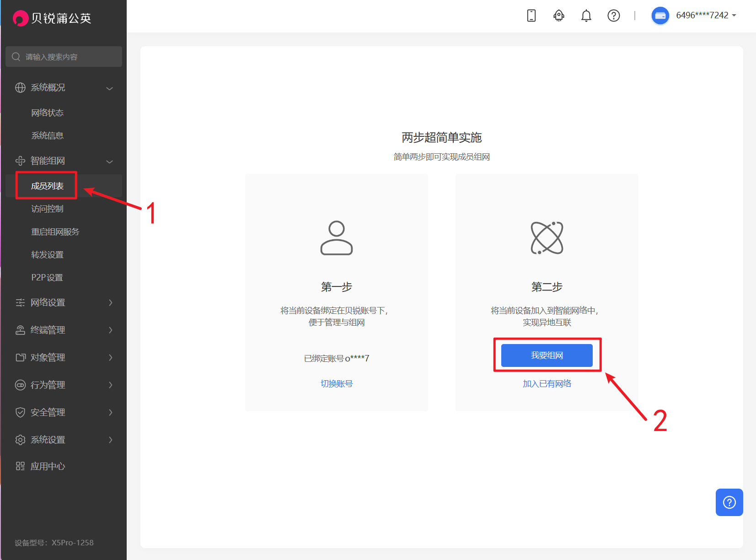756x560 pixels.
Task: Click the 我要组网 button
Action: pyautogui.click(x=547, y=355)
